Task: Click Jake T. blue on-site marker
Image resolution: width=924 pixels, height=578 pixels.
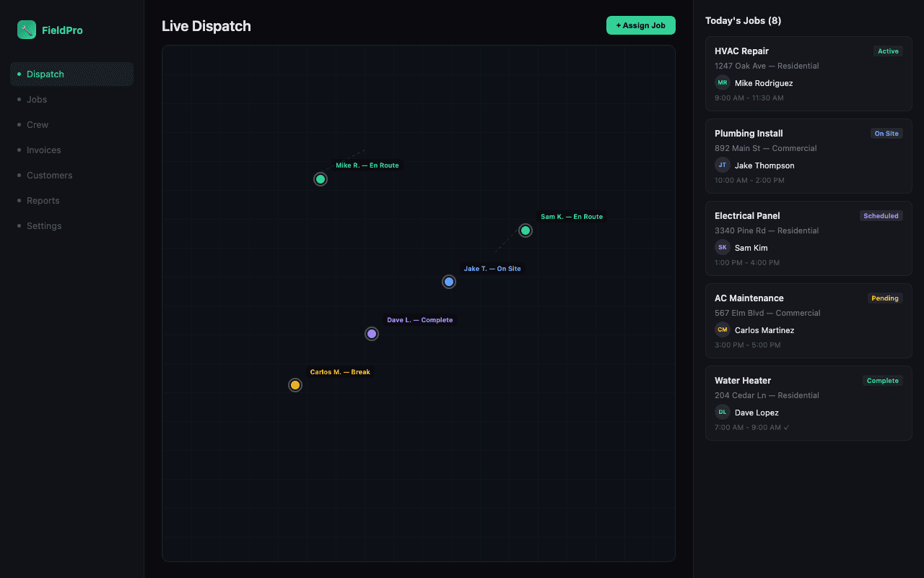Action: coord(449,282)
